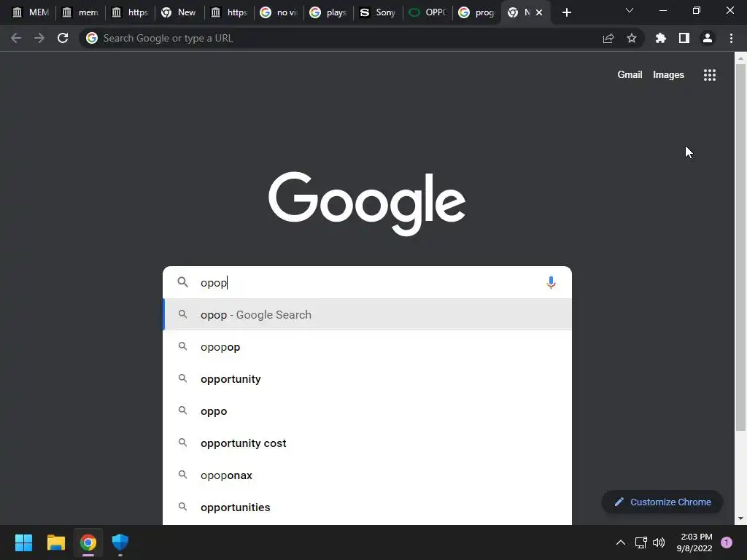747x560 pixels.
Task: Open the Chrome profile avatar
Action: tap(708, 38)
